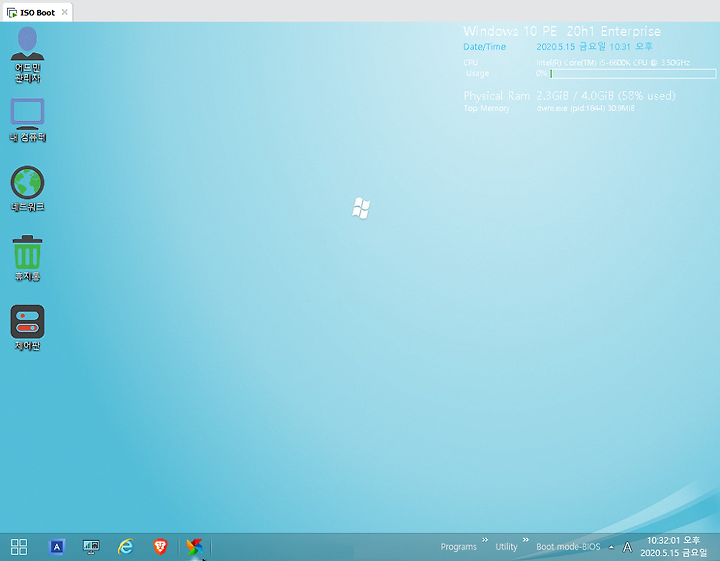The width and height of the screenshot is (720, 561).
Task: Open the Programs toolbar label
Action: click(458, 547)
